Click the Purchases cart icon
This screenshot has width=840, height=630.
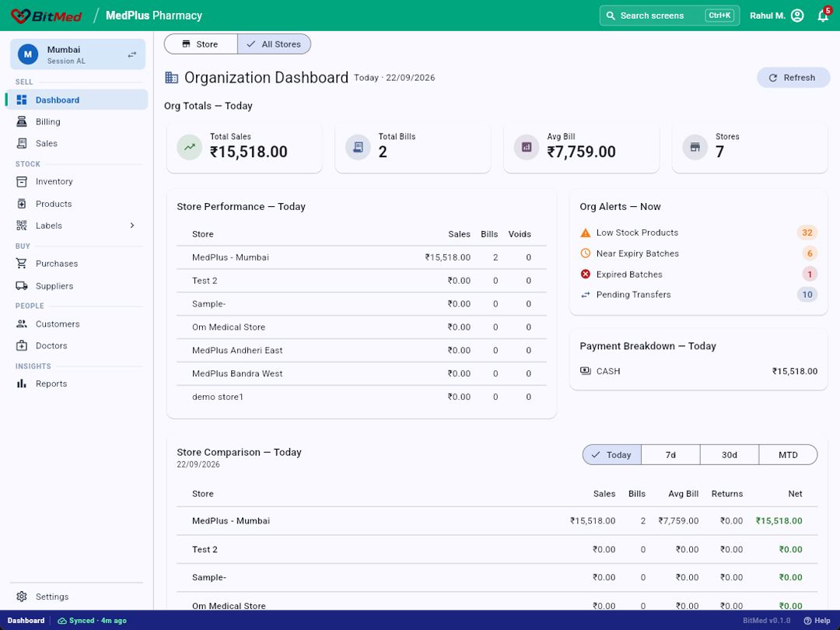(22, 264)
